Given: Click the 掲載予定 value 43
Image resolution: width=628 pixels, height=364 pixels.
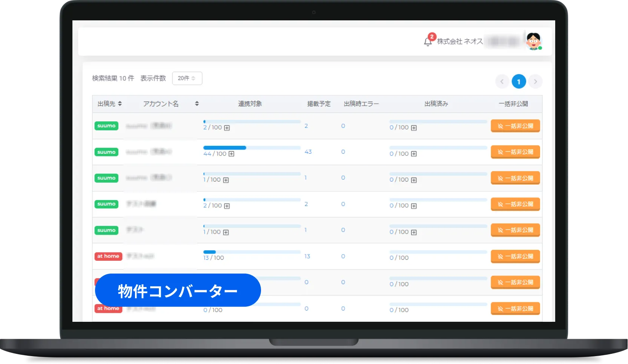Looking at the screenshot, I should click(x=308, y=152).
